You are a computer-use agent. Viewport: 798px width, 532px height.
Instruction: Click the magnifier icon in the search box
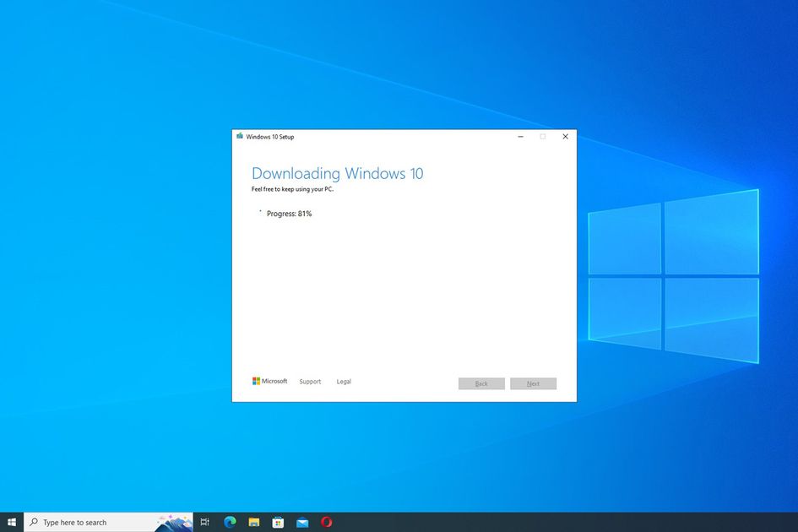click(34, 523)
